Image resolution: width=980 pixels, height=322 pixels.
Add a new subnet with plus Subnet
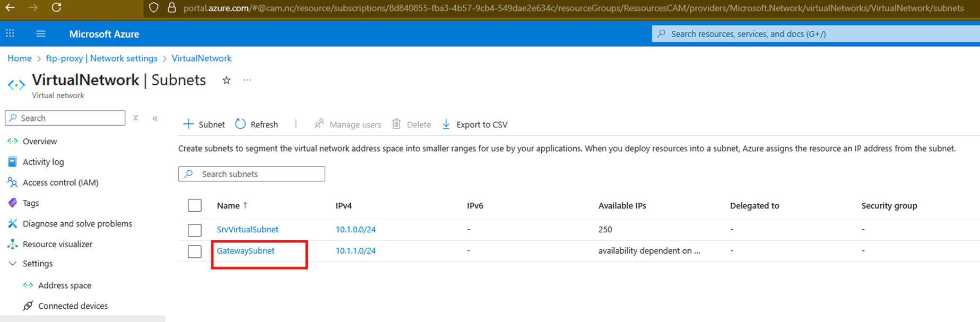(x=204, y=124)
